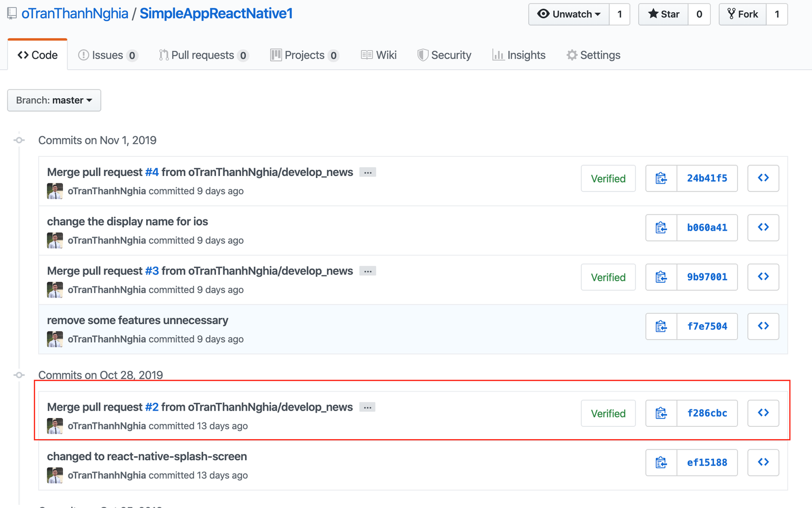Click oTranThanhNghia avatar on display name commit
The height and width of the screenshot is (508, 812).
pos(55,240)
